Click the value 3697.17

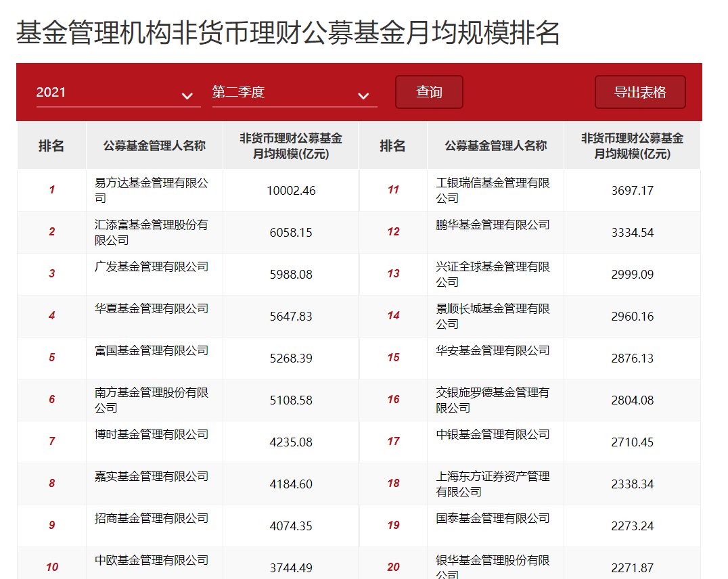[633, 191]
